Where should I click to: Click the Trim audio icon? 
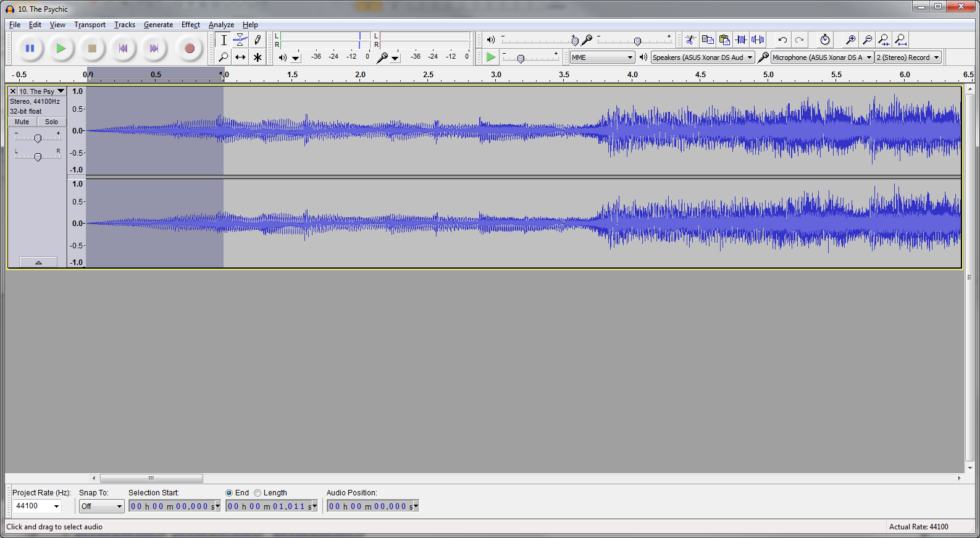pos(741,40)
